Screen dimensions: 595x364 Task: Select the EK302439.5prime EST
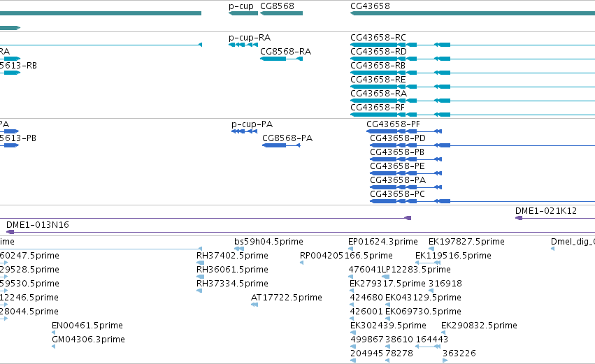point(388,326)
